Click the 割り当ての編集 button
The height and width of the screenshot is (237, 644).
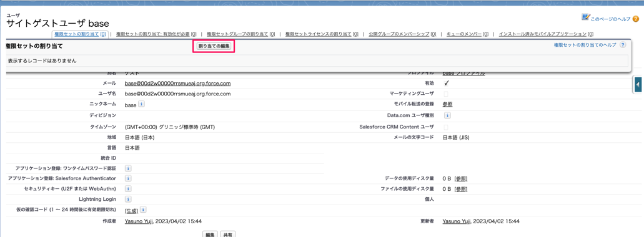pyautogui.click(x=214, y=46)
